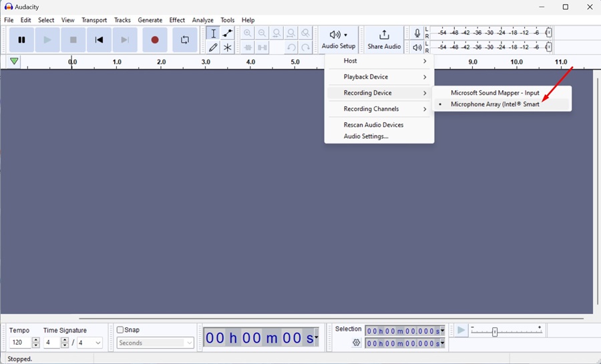Open the View menu
Viewport: 601px width, 364px height.
pos(68,20)
